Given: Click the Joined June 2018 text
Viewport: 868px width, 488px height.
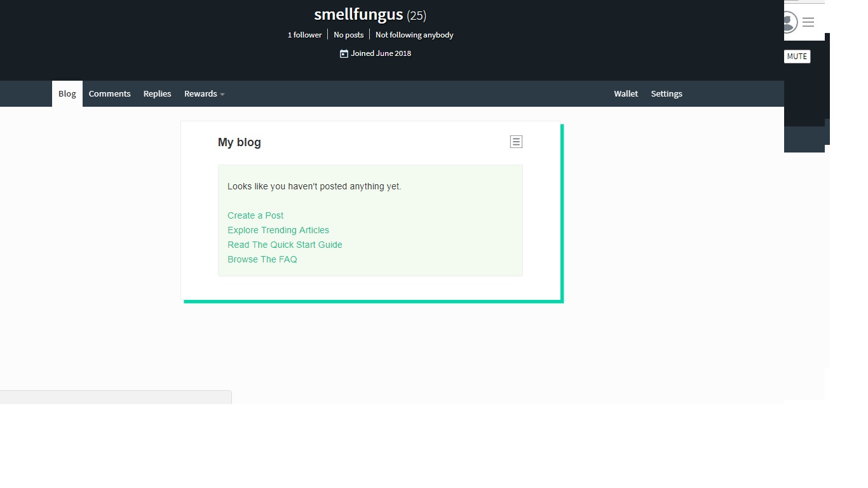Looking at the screenshot, I should coord(381,53).
